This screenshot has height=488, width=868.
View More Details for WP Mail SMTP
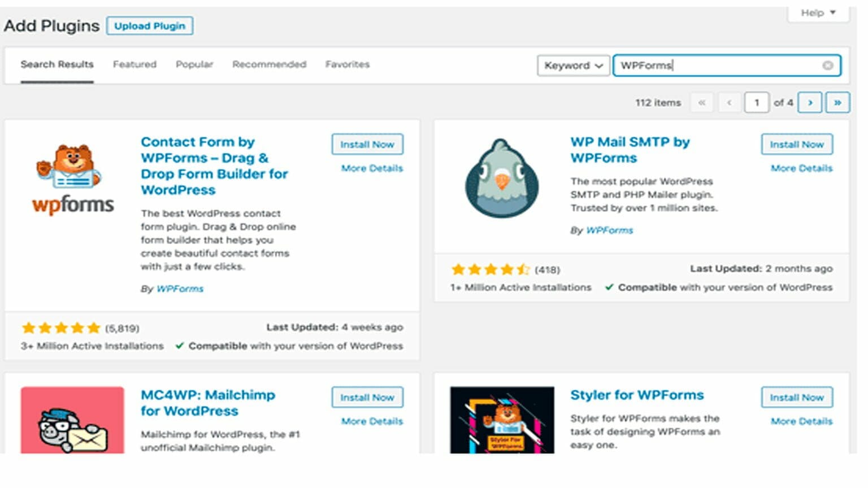point(801,168)
